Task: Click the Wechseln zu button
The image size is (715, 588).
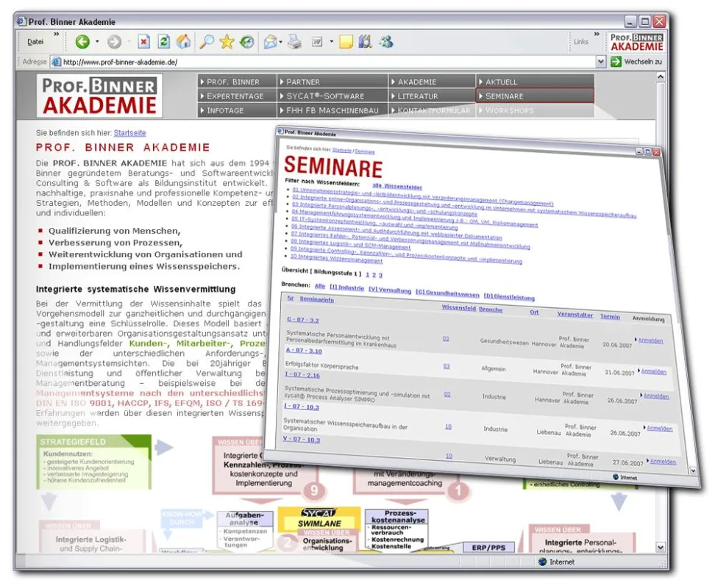Action: click(636, 62)
